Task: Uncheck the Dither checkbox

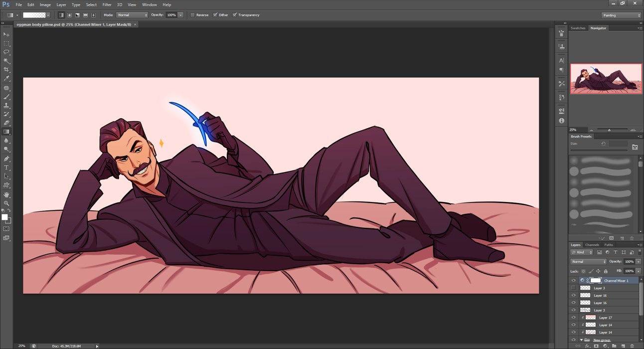Action: point(215,15)
